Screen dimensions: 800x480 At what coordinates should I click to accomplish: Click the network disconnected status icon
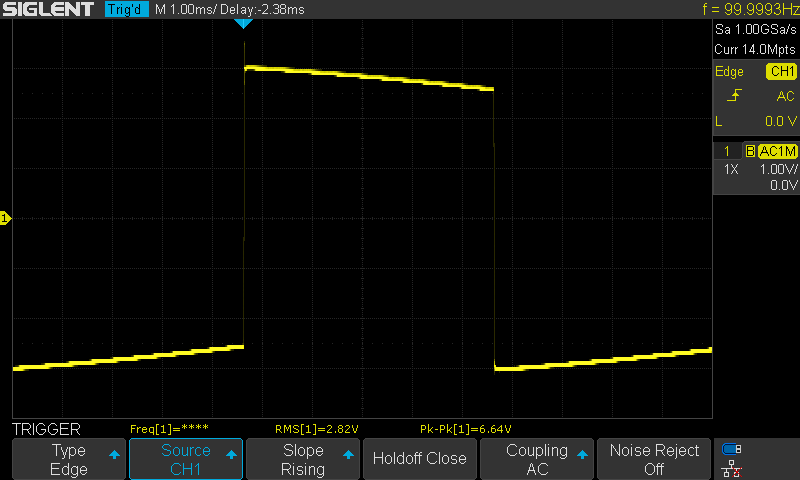(x=732, y=469)
